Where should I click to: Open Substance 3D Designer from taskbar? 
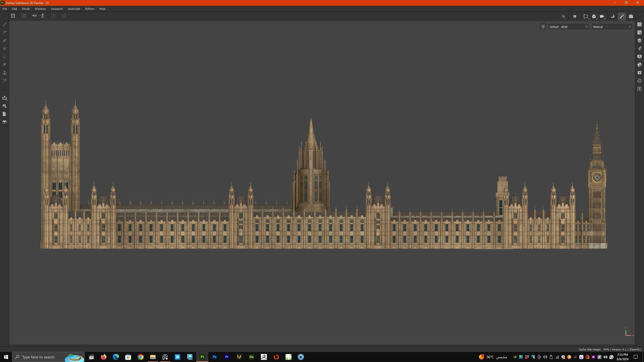tap(252, 357)
